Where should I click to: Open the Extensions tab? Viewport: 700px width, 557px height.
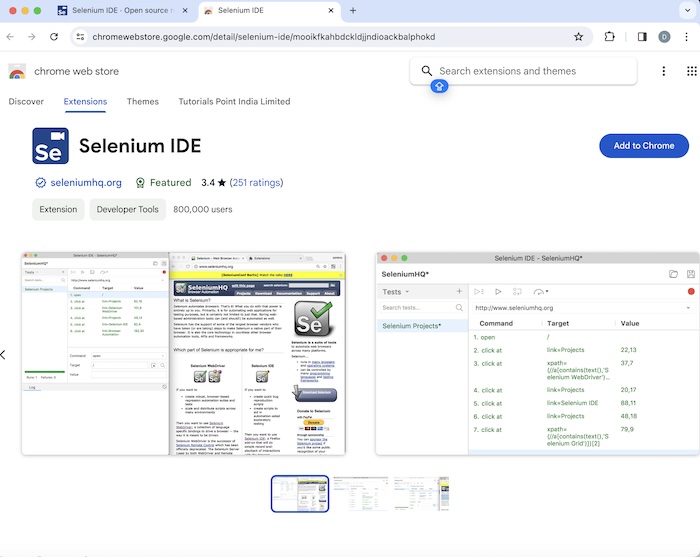click(85, 101)
